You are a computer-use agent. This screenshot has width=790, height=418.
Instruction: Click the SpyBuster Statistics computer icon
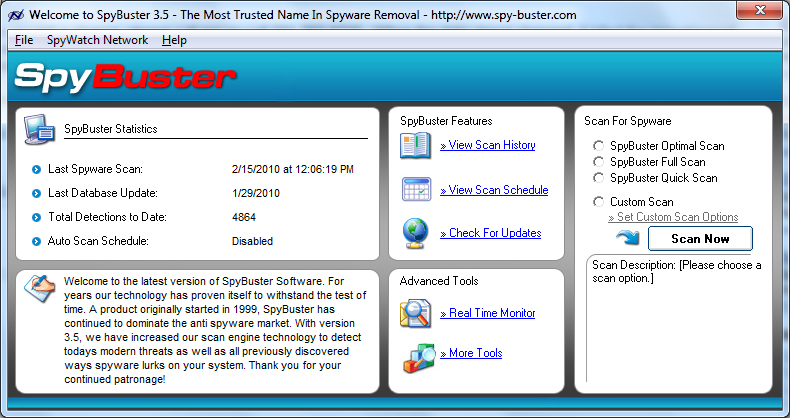click(39, 129)
